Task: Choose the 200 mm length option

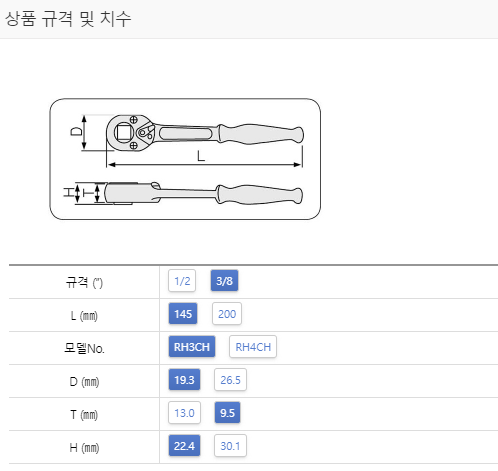Action: (x=227, y=314)
